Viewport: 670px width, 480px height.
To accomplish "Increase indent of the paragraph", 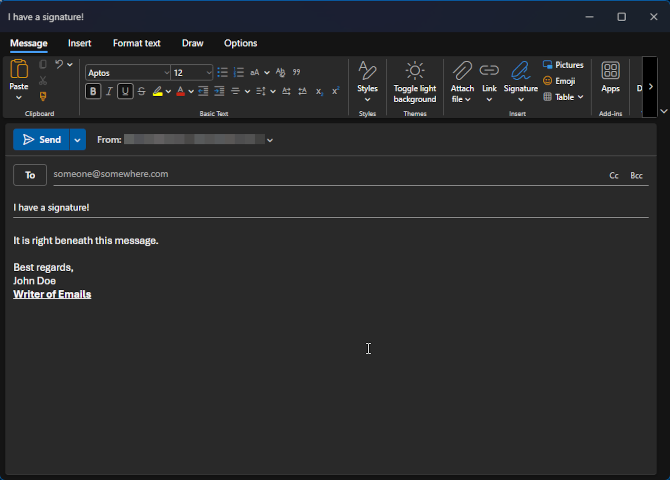I will pos(219,91).
